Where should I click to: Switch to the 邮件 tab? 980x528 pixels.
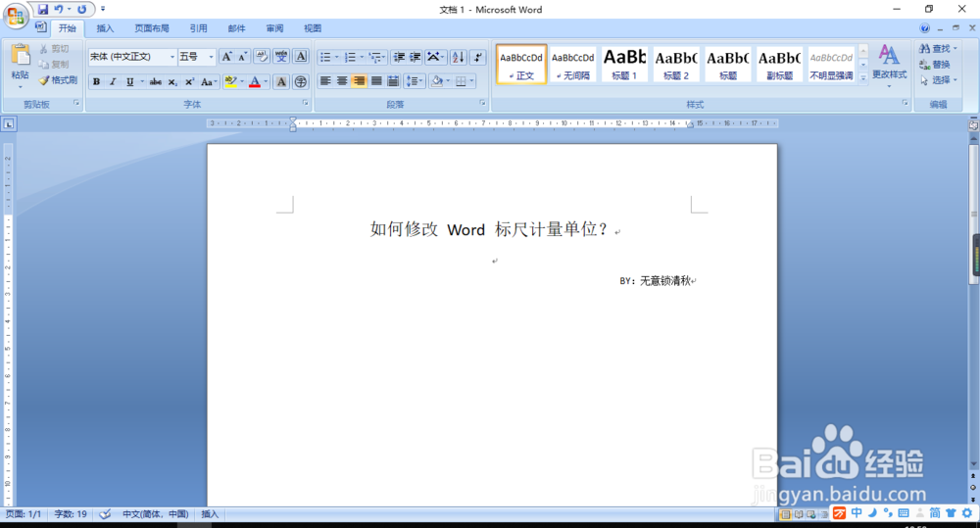[237, 28]
